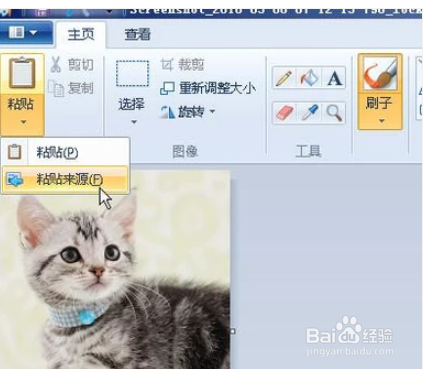The height and width of the screenshot is (369, 423).
Task: Select the Fill with color bucket tool
Action: coord(309,78)
